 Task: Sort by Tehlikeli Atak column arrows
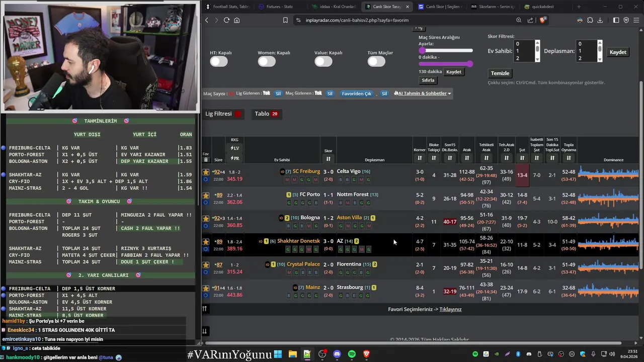(x=486, y=158)
